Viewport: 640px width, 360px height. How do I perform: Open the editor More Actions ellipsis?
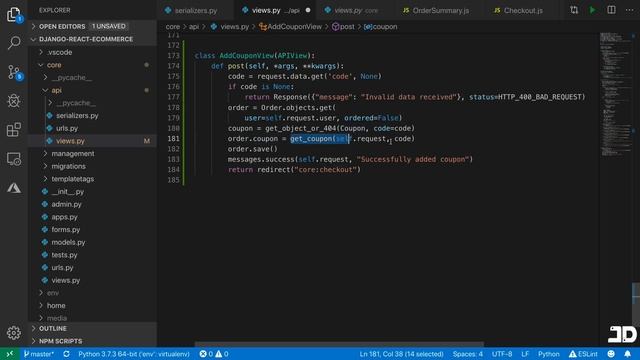pos(629,10)
